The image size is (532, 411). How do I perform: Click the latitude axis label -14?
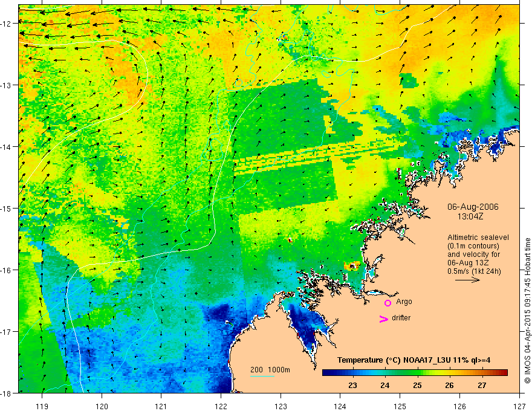[x=6, y=147]
